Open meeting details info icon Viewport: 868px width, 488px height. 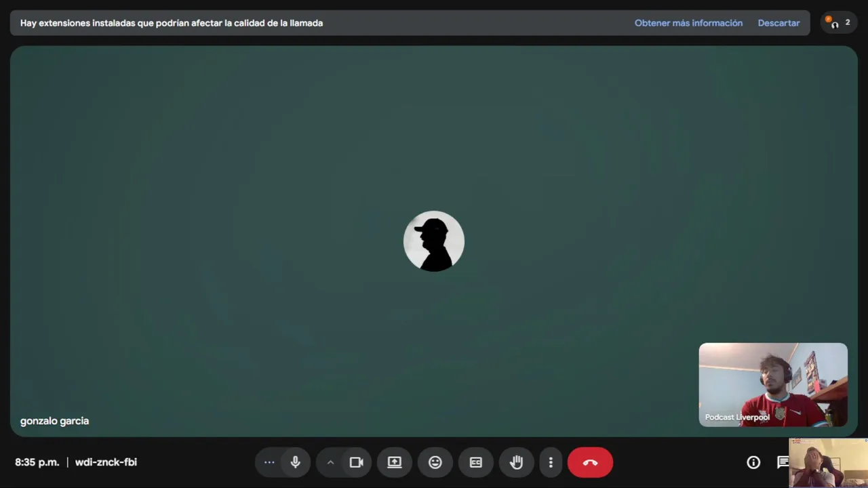click(753, 462)
